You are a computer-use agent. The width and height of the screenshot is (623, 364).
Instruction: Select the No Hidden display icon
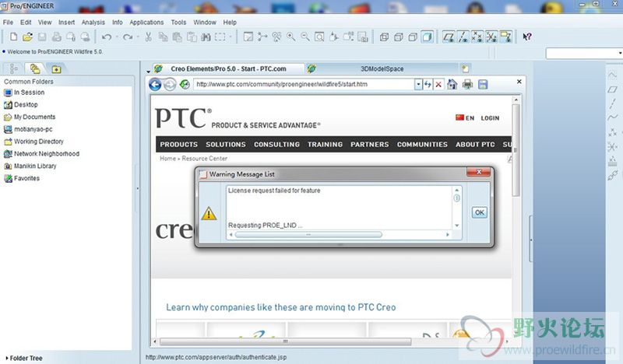click(413, 37)
